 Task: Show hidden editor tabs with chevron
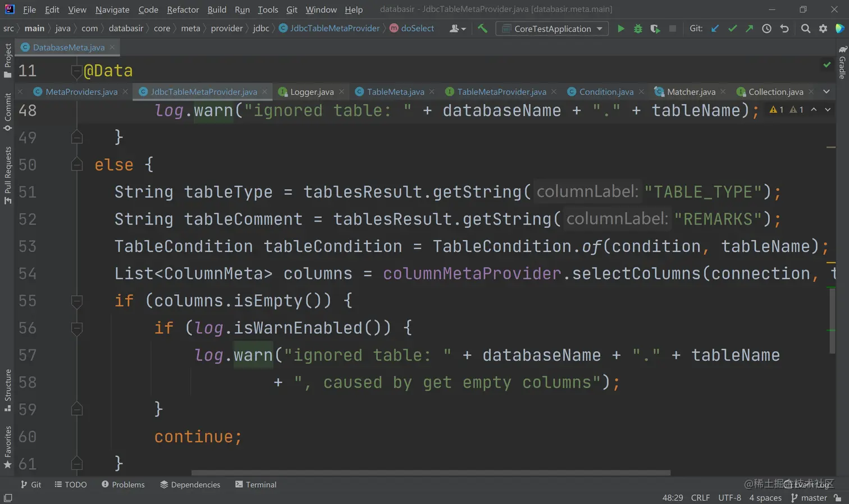pyautogui.click(x=827, y=91)
